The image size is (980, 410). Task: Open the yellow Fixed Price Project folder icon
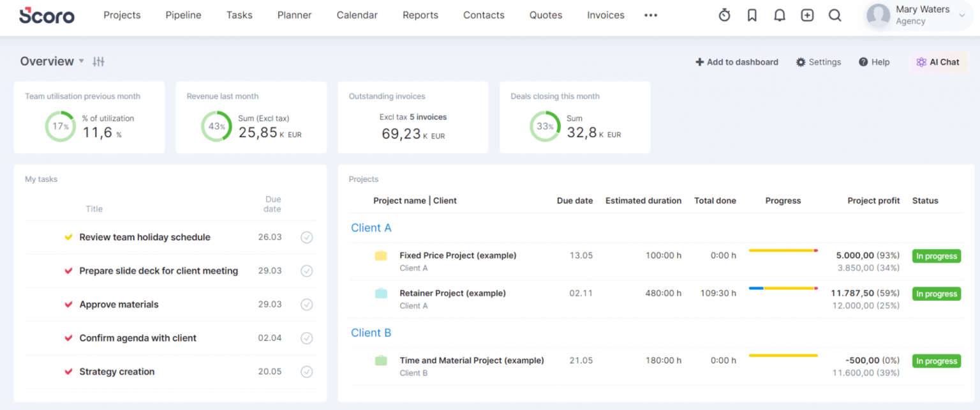(381, 255)
